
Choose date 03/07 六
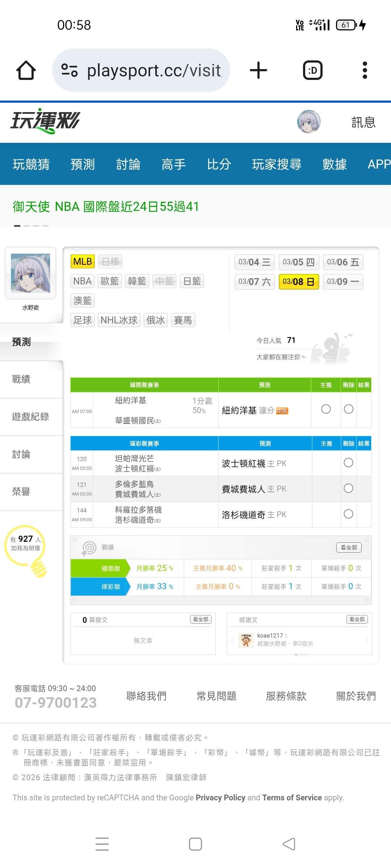pyautogui.click(x=255, y=282)
